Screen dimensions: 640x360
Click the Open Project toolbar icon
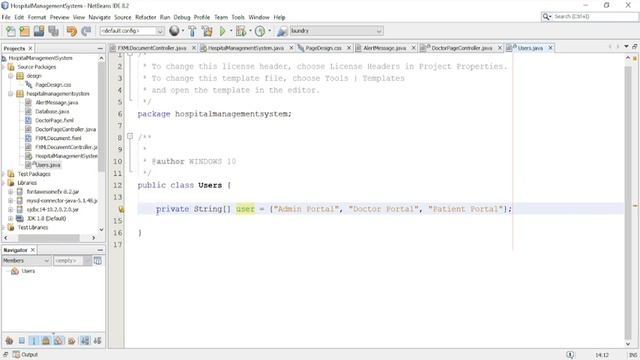pyautogui.click(x=39, y=31)
